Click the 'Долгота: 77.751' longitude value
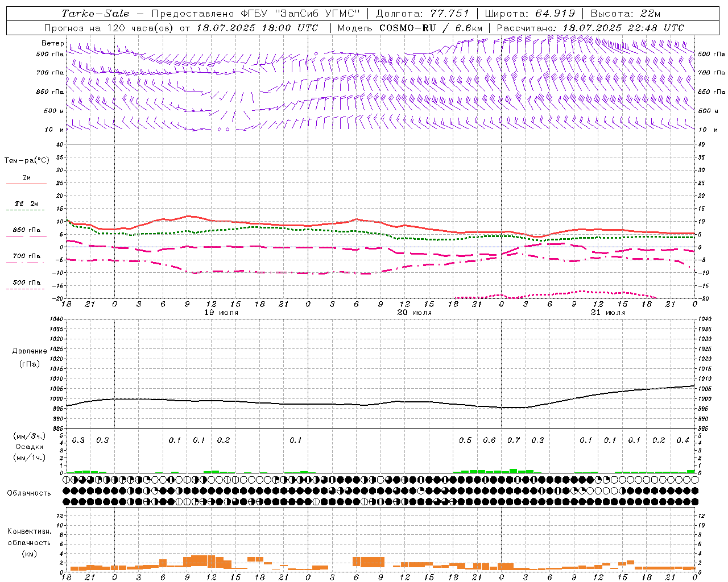 point(423,14)
